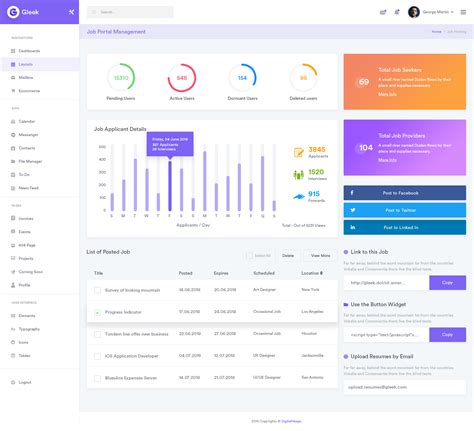Screen dimensions: 474x431
Task: Click Copy next to the job link URL
Action: 447,282
